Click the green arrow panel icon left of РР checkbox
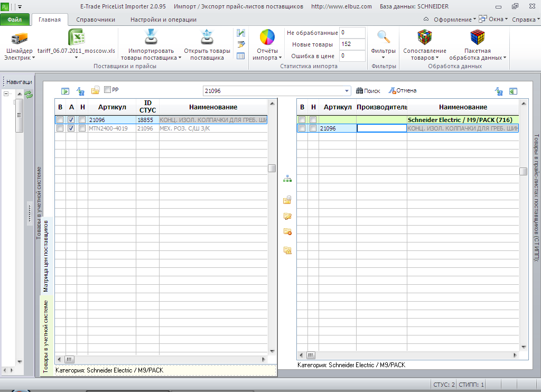Image resolution: width=541 pixels, height=392 pixels. [x=65, y=91]
